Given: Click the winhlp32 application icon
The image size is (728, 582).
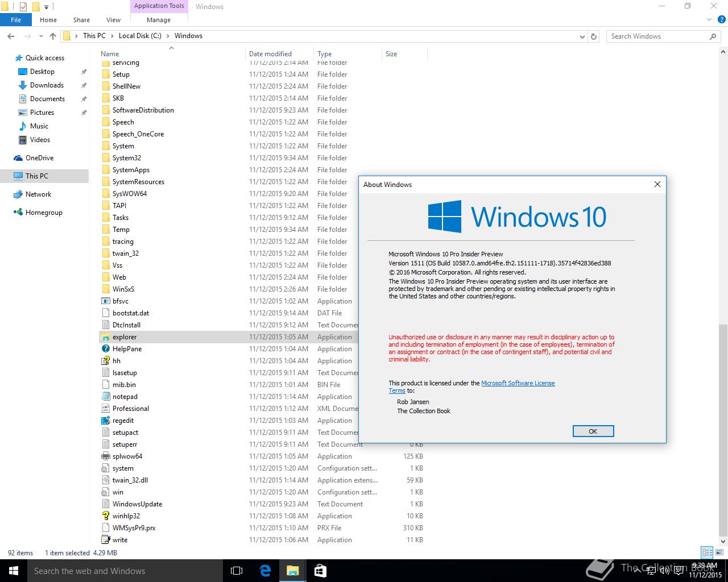Looking at the screenshot, I should [x=105, y=516].
